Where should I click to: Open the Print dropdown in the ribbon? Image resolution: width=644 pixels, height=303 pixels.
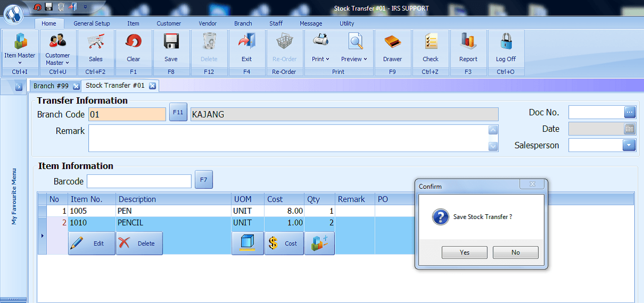coord(320,49)
